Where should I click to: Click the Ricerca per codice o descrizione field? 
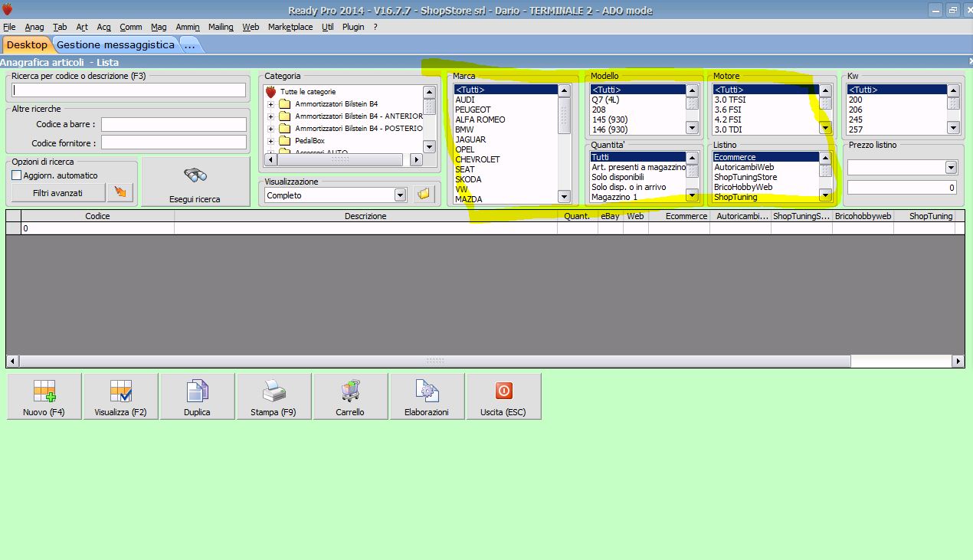click(129, 90)
